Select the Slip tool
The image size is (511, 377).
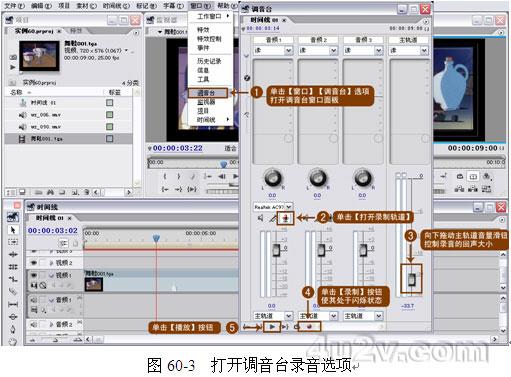(x=13, y=304)
